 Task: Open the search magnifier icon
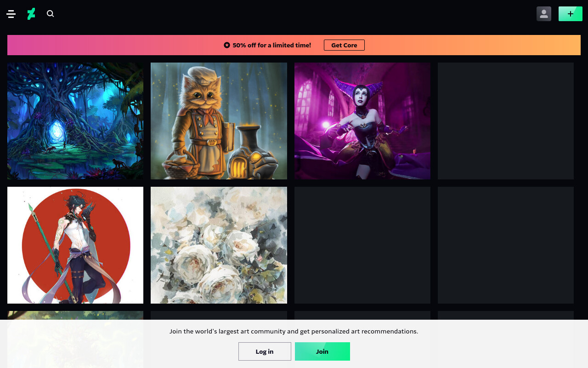[51, 14]
